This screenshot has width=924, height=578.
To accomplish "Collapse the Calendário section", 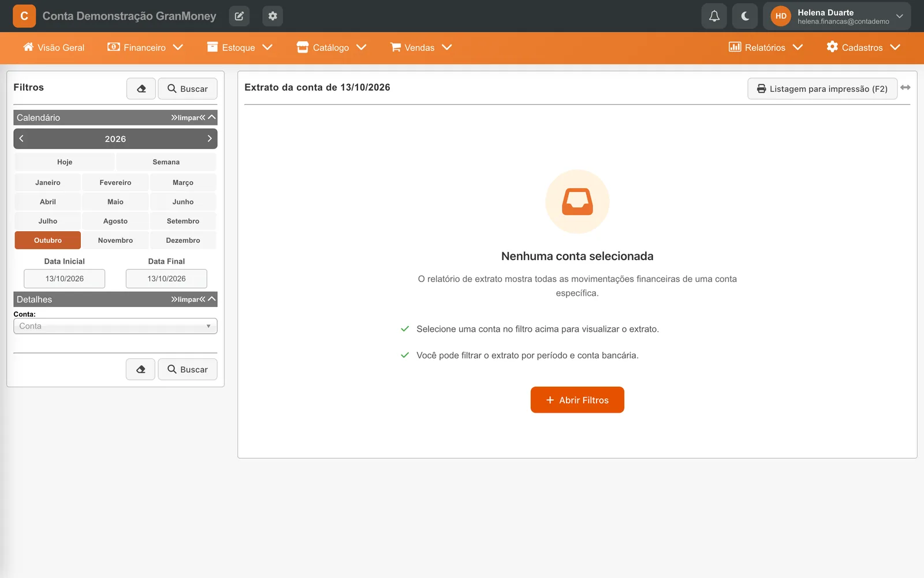I will tap(212, 117).
